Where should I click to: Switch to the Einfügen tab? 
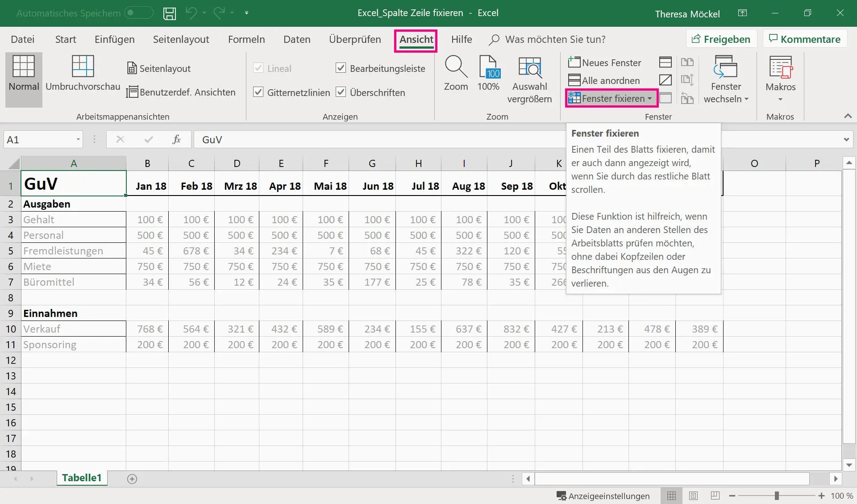tap(114, 39)
